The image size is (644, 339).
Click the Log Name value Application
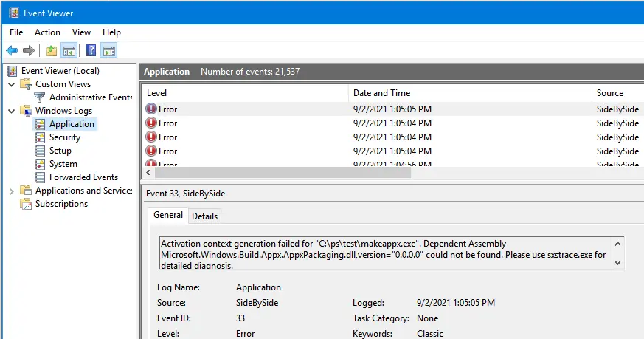coord(258,287)
